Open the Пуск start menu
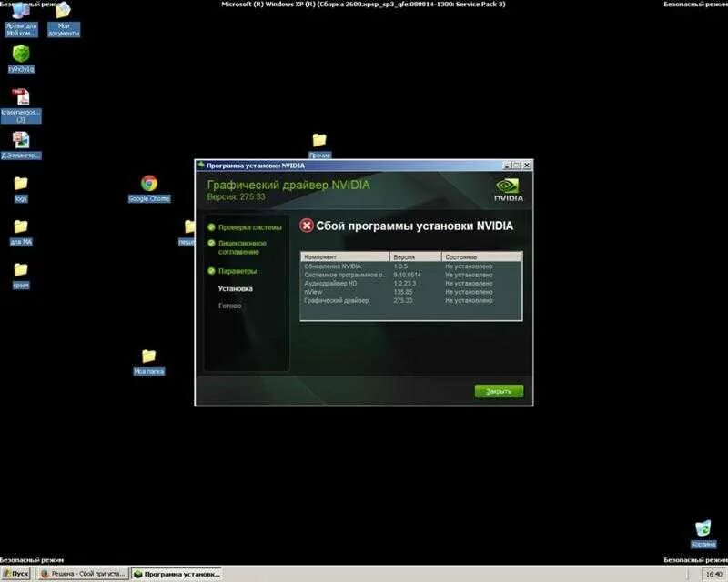Screen dimensions: 728x582 point(15,574)
